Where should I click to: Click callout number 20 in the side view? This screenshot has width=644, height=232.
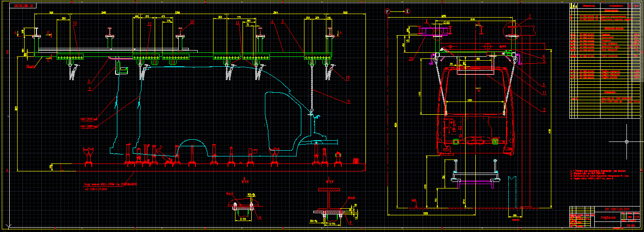(192, 22)
